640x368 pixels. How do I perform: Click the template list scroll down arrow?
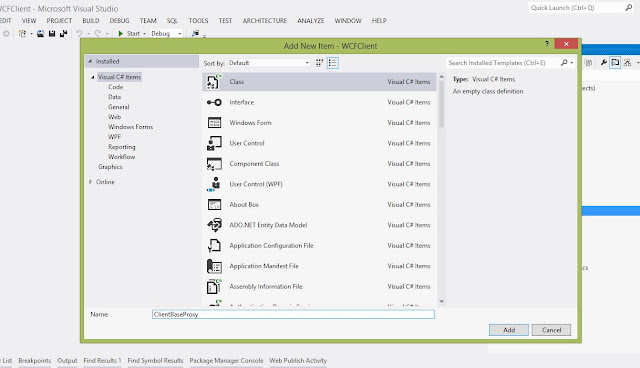pos(441,301)
